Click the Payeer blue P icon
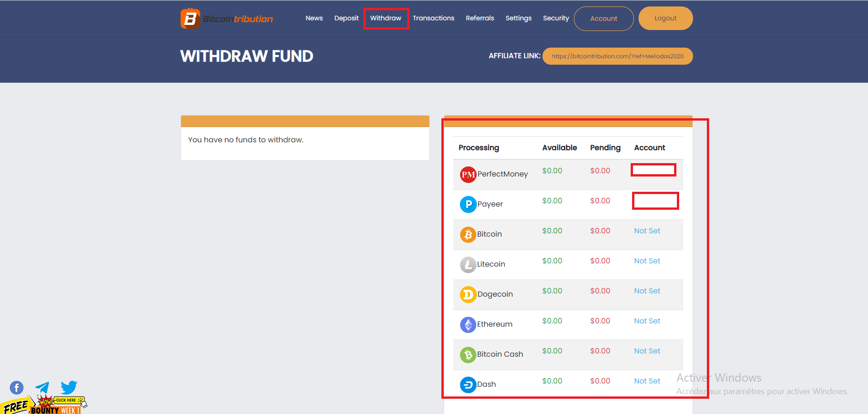The width and height of the screenshot is (868, 414). click(x=468, y=204)
